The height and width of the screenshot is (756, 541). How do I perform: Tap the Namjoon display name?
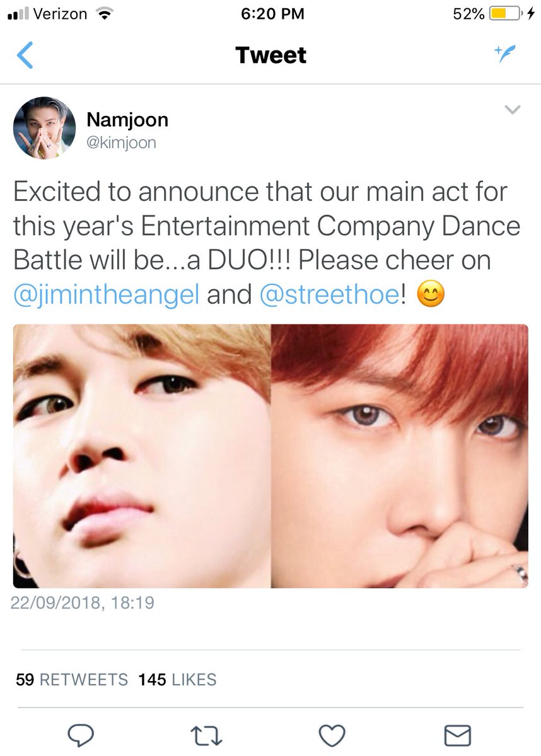click(127, 119)
